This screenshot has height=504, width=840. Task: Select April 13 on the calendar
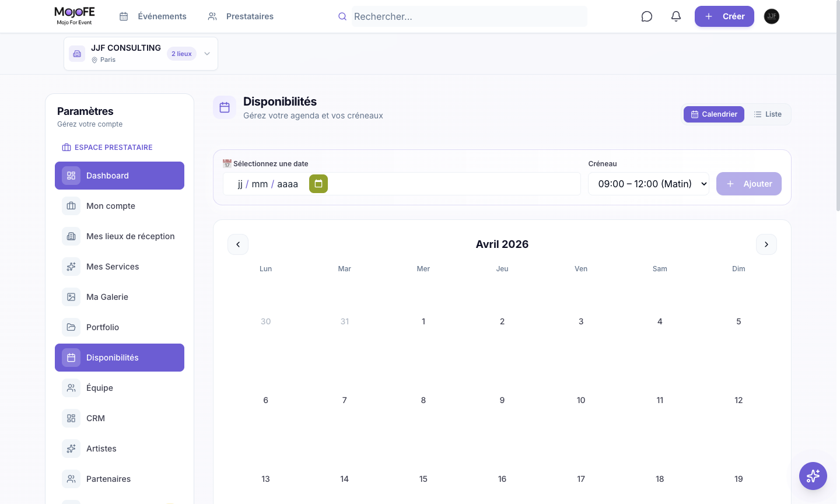[266, 479]
